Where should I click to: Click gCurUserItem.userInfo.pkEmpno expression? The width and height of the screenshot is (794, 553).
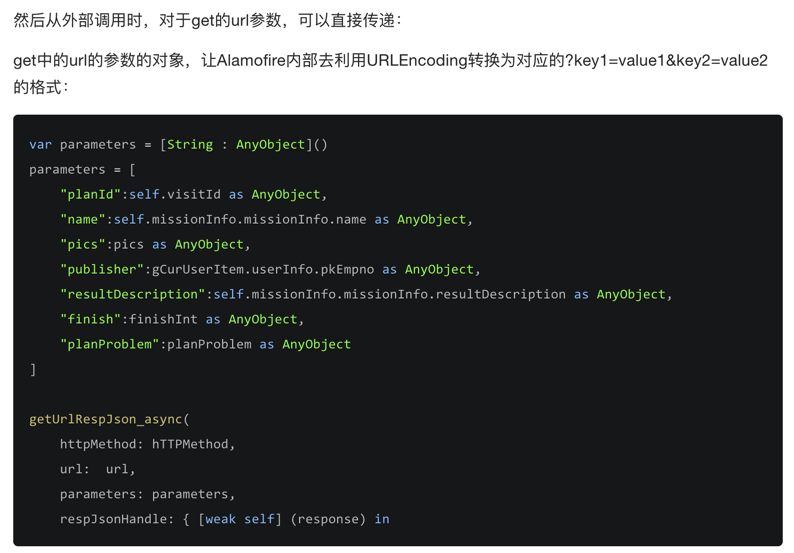point(262,269)
